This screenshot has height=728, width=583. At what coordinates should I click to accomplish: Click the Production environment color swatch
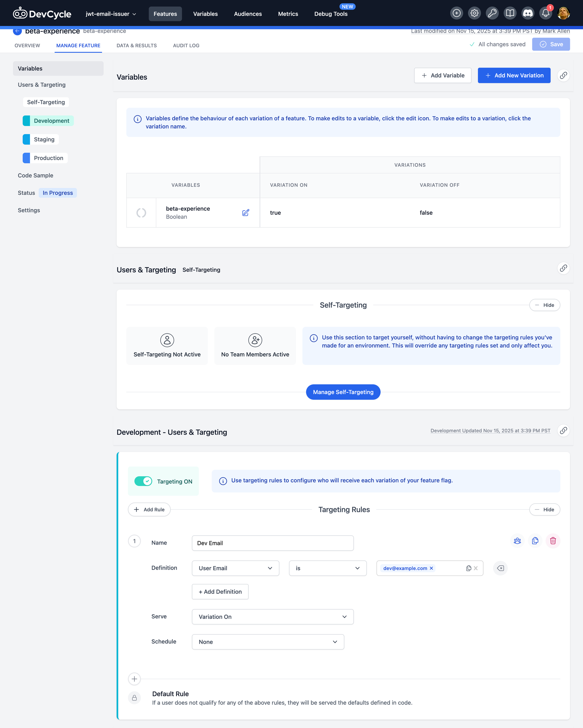[26, 158]
